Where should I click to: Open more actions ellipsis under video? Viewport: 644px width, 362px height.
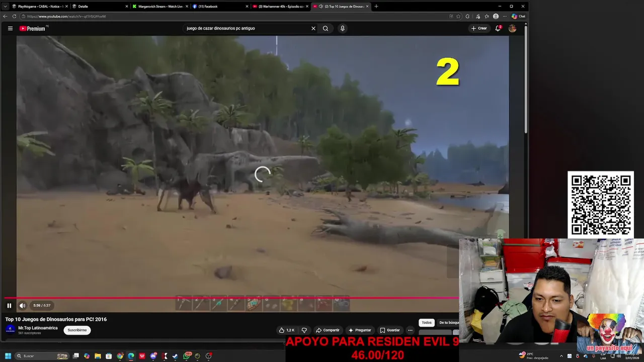coord(410,330)
